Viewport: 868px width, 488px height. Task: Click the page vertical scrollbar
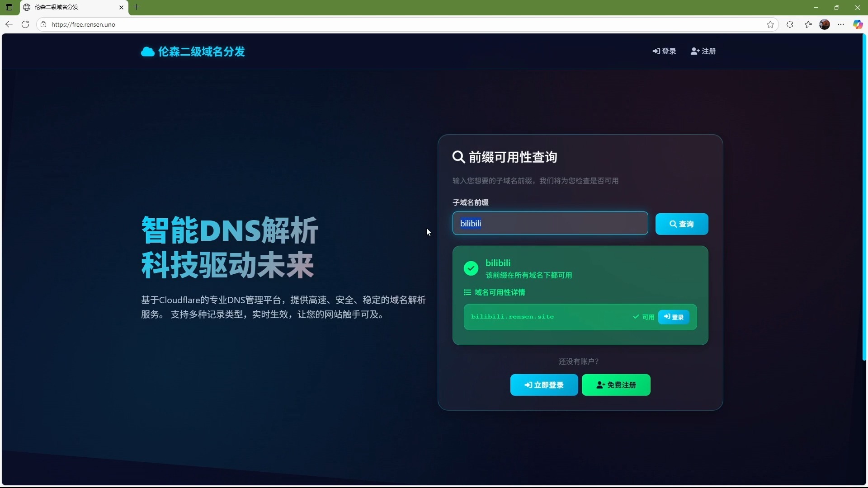864,197
